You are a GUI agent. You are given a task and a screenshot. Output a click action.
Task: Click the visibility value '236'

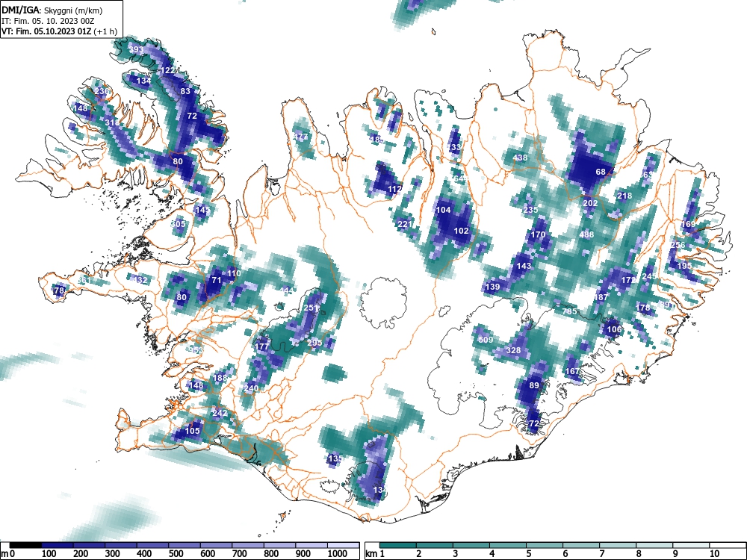[x=102, y=91]
